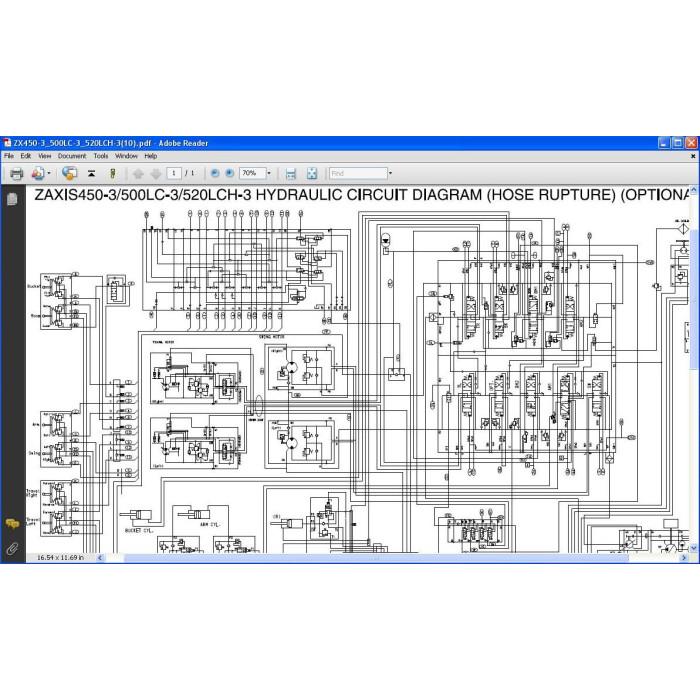Open the View menu
700x700 pixels.
tap(45, 156)
